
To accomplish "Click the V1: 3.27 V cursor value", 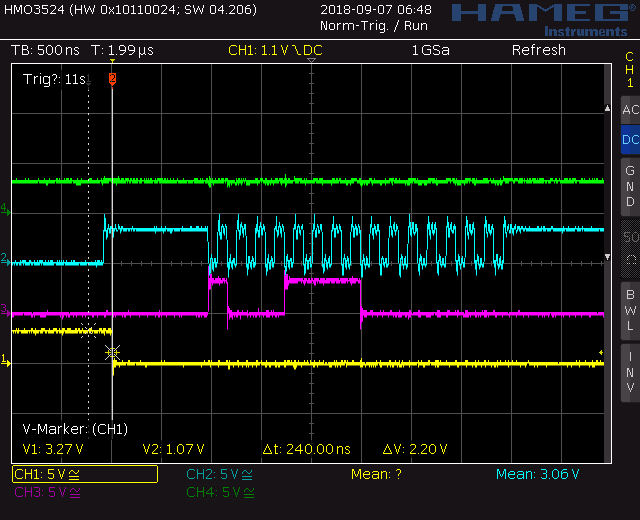I will (x=53, y=449).
